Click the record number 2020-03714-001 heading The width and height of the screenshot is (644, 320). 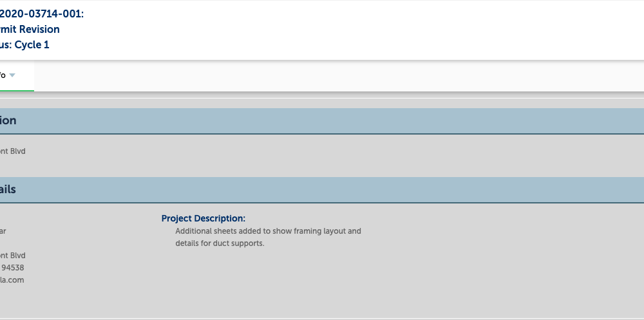(x=41, y=14)
